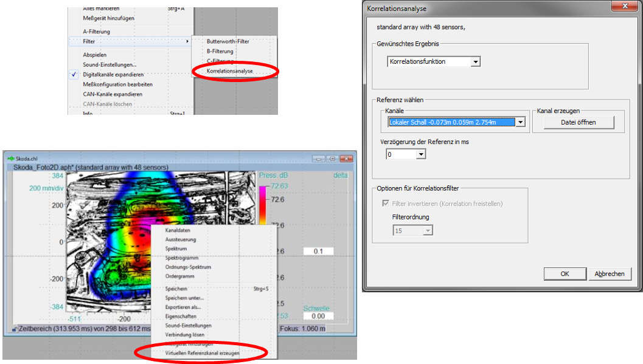Screen dimensions: 643x364
Task: Open Korrelationsanalyse in the Filter submenu
Action: (230, 71)
